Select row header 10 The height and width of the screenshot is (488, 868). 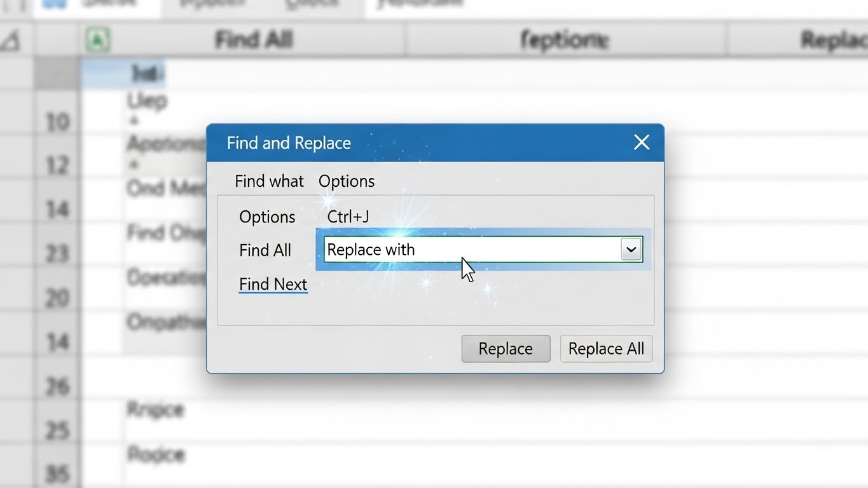[57, 121]
